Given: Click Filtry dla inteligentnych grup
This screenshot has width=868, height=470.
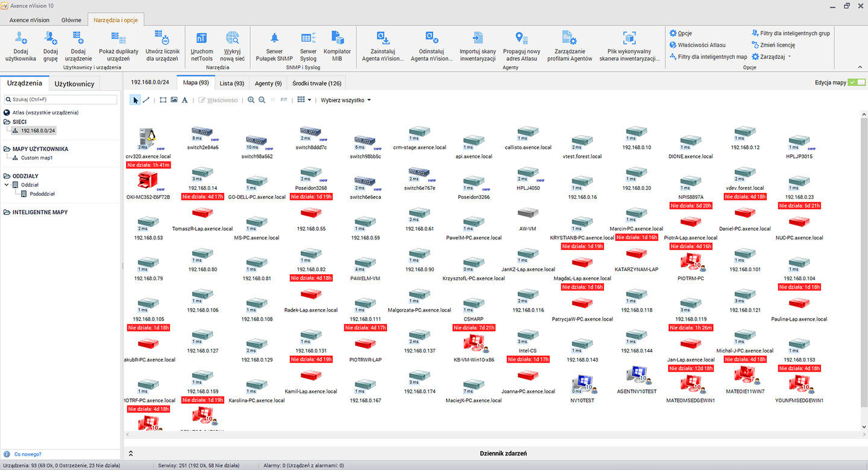Looking at the screenshot, I should pos(790,33).
